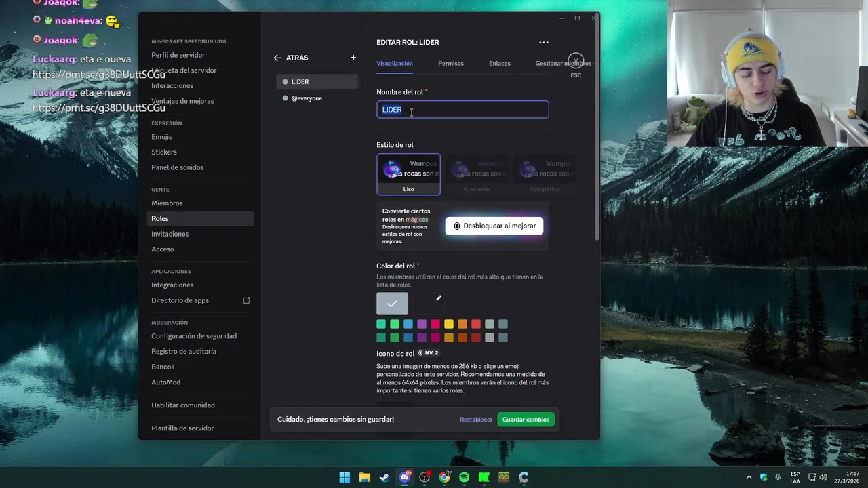Open the three-dot menu beside EDITAR ROL

pyautogui.click(x=544, y=42)
